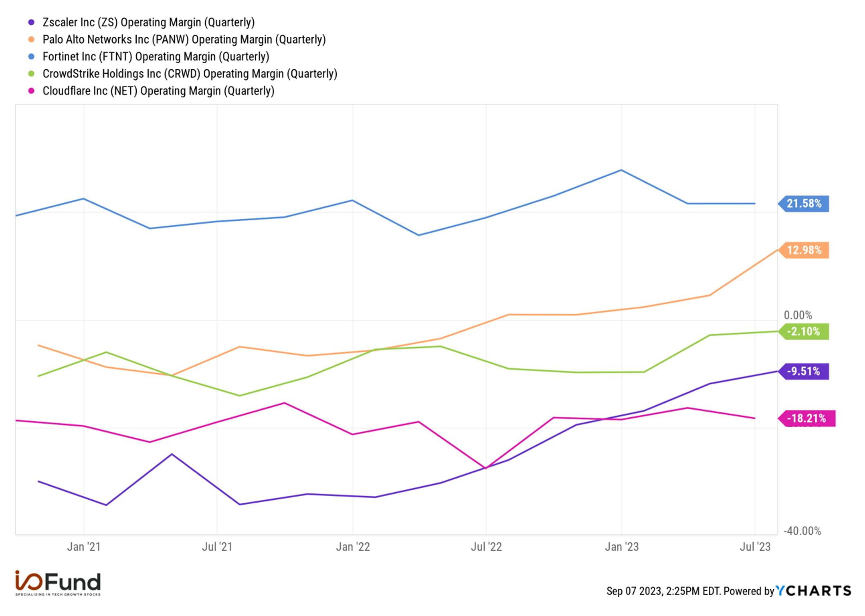Click the -18.21% magenta value tag
865x616 pixels.
click(807, 419)
